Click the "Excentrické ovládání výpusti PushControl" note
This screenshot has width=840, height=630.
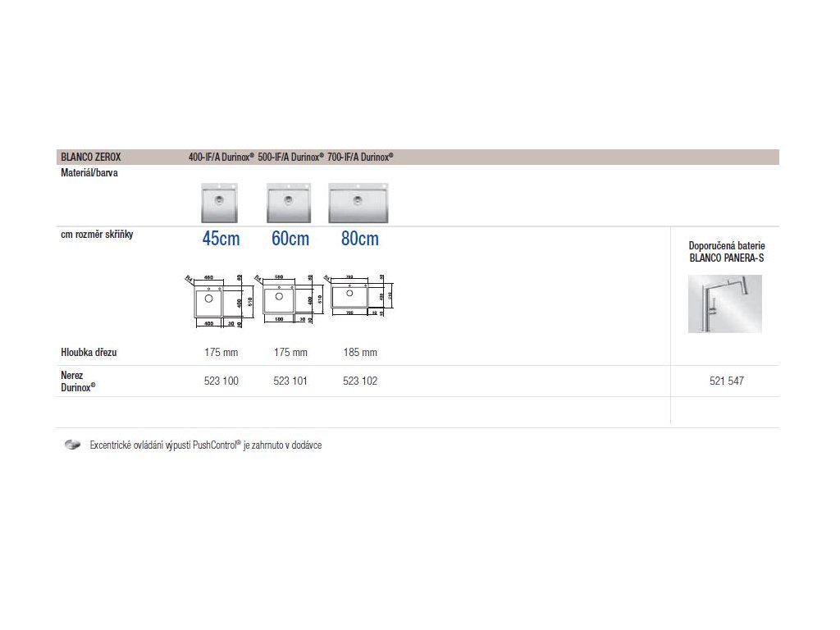(x=206, y=445)
